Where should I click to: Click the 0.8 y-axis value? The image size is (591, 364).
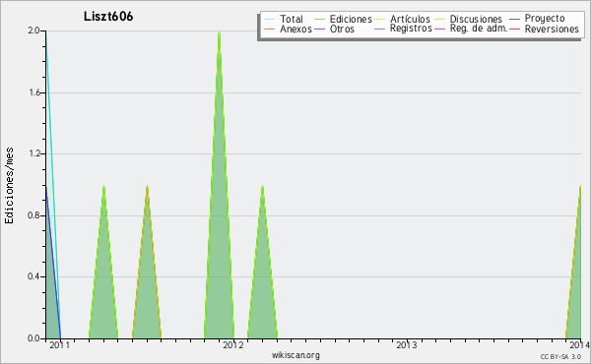tap(33, 215)
